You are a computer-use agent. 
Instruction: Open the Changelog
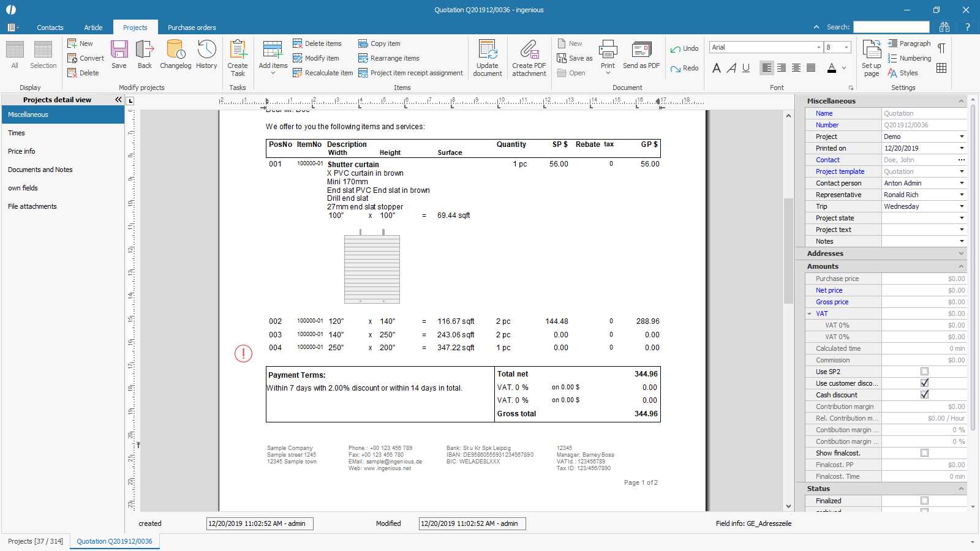pos(175,54)
